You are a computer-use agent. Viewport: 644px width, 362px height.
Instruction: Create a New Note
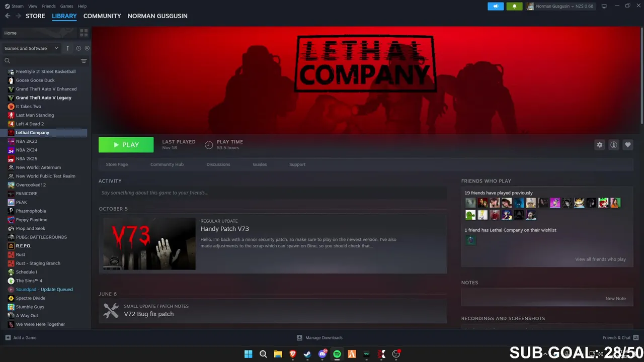tap(615, 298)
